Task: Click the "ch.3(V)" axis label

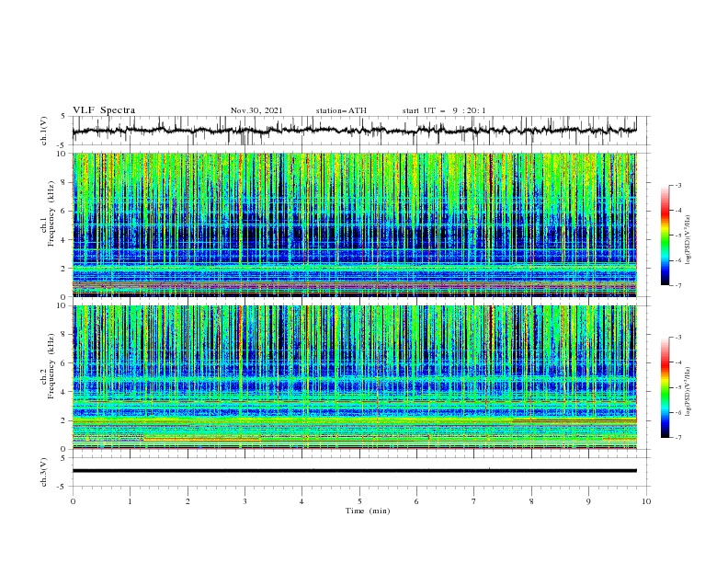Action: pyautogui.click(x=44, y=472)
